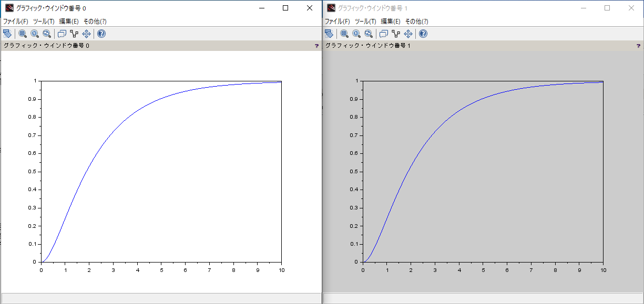Screen dimensions: 644x304
Task: Click the dock label グラフィック・ウインドウ番号 1
Action: coord(368,46)
